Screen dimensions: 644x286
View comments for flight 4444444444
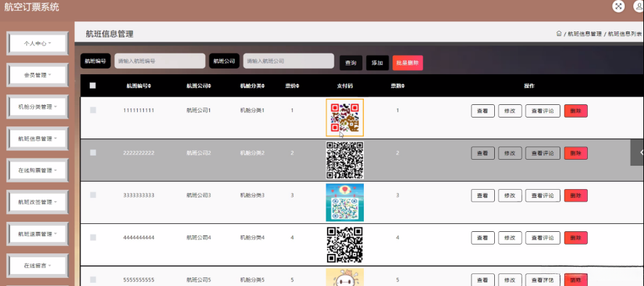[542, 238]
